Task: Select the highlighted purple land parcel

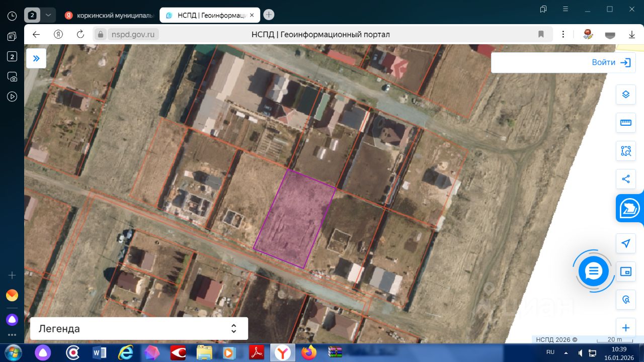Action: coord(295,219)
